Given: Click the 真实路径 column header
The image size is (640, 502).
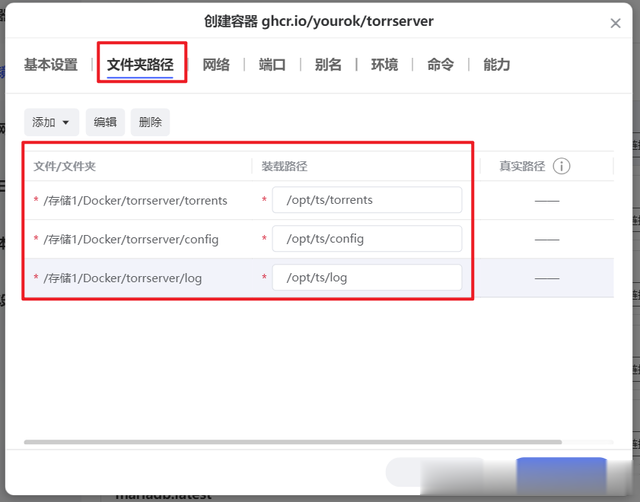Looking at the screenshot, I should point(522,166).
